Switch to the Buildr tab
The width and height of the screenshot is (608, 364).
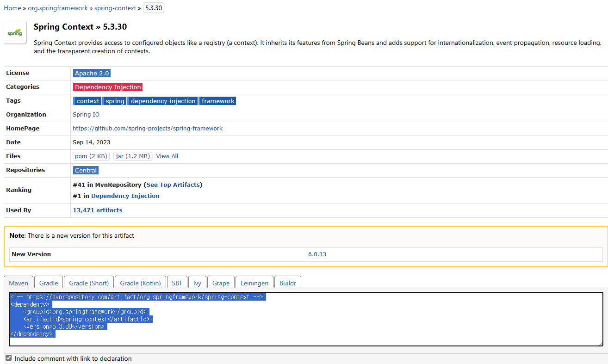(288, 283)
